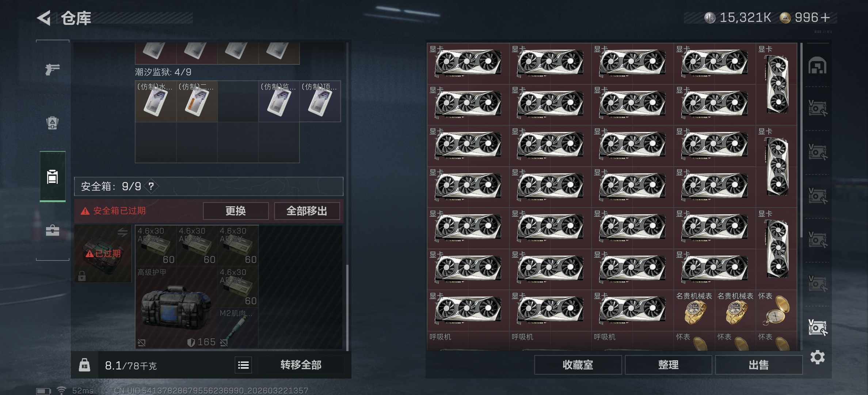Click the warehouse grid vertical scrollbar
This screenshot has width=868, height=395.
(x=801, y=141)
